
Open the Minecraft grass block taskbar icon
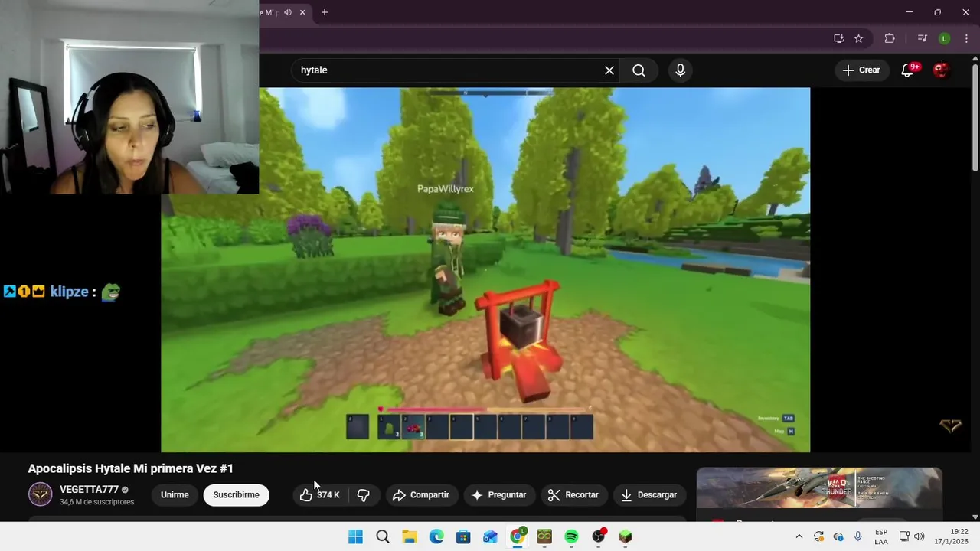pyautogui.click(x=626, y=537)
